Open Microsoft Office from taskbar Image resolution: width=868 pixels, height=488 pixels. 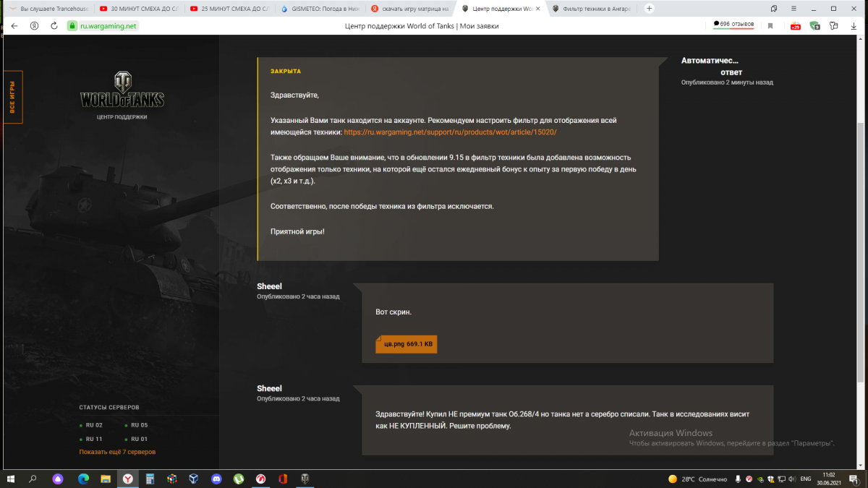coord(283,479)
